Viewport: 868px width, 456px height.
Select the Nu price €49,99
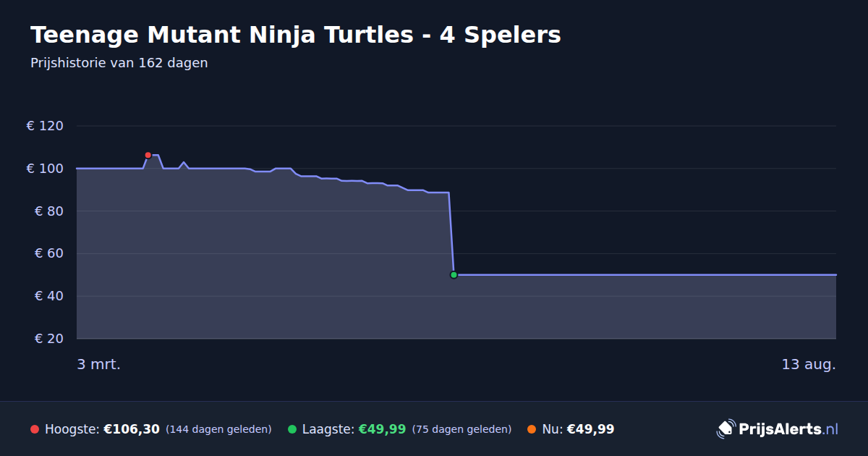(x=590, y=429)
